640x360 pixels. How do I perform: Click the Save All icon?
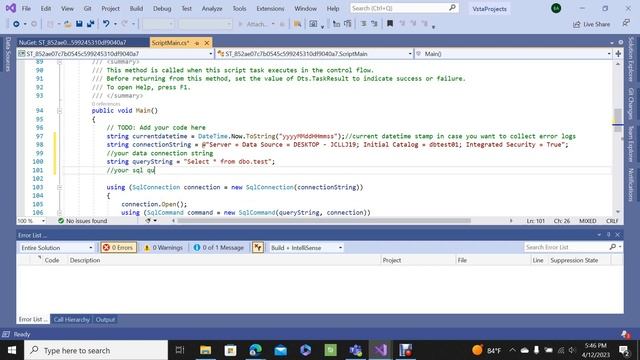click(x=90, y=24)
